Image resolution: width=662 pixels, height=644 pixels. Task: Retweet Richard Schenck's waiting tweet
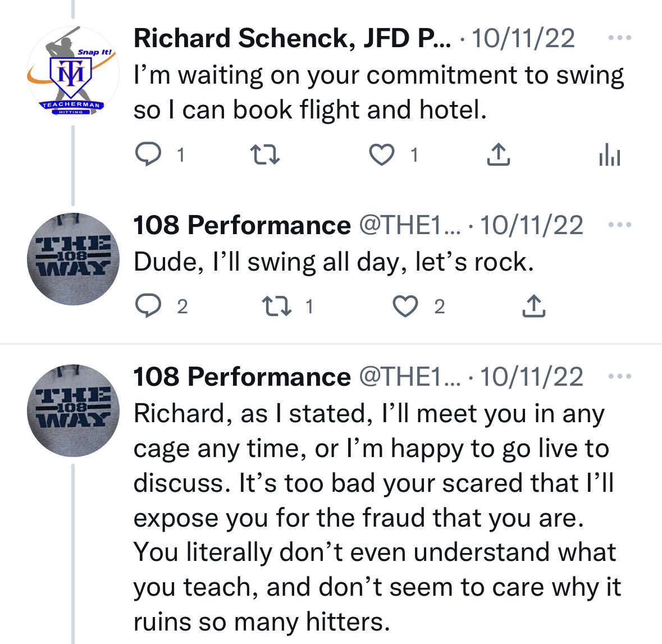pos(265,154)
